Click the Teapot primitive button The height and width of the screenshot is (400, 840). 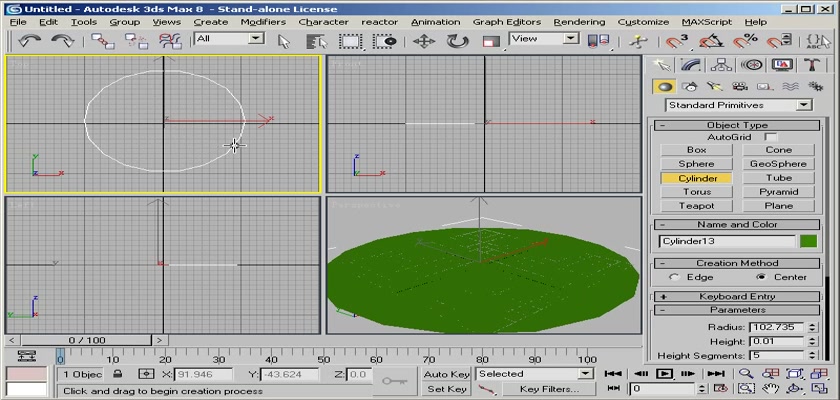(696, 206)
